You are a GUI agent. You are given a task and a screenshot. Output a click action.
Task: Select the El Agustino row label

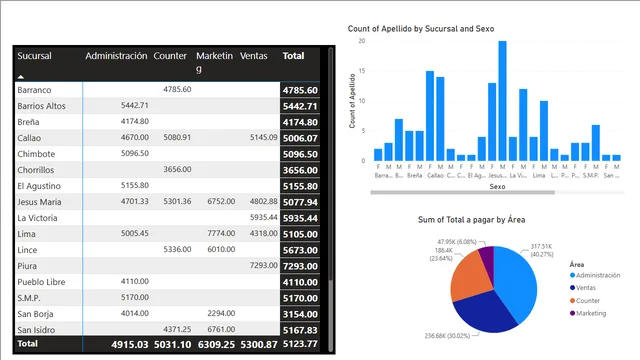tap(39, 186)
